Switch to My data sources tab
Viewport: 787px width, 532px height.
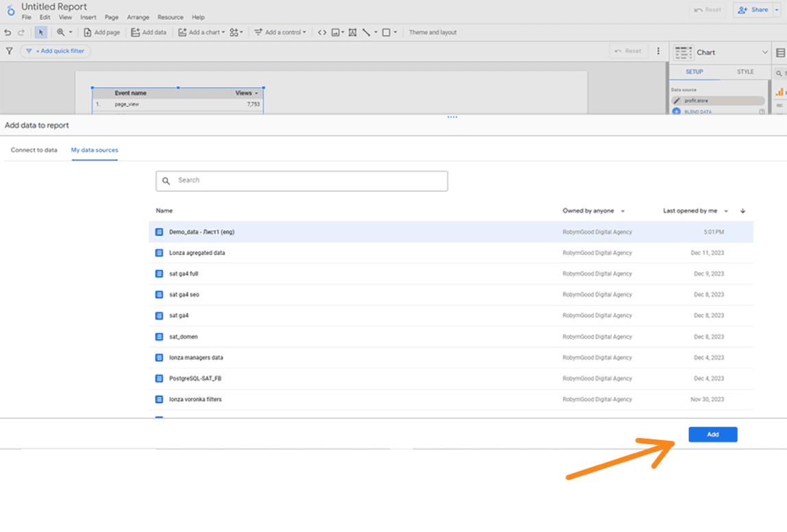click(x=95, y=150)
